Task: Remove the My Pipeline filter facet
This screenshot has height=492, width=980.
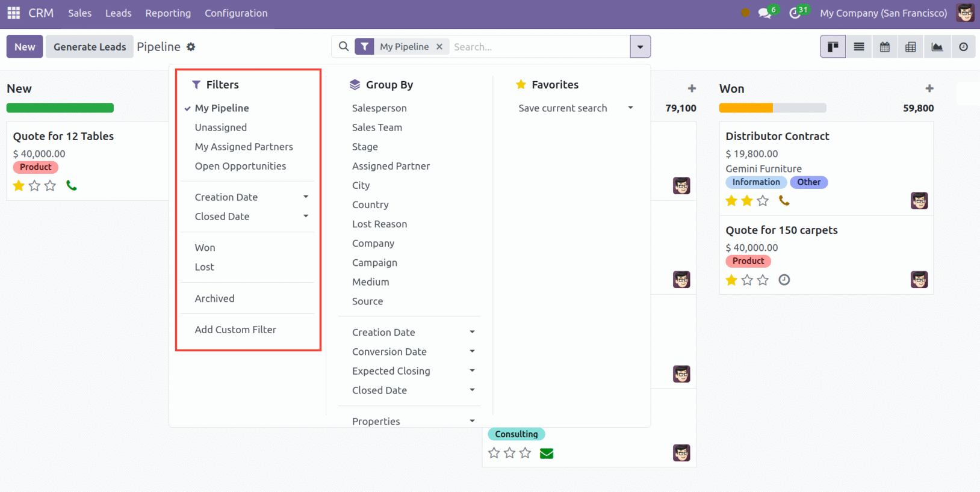Action: click(x=439, y=46)
